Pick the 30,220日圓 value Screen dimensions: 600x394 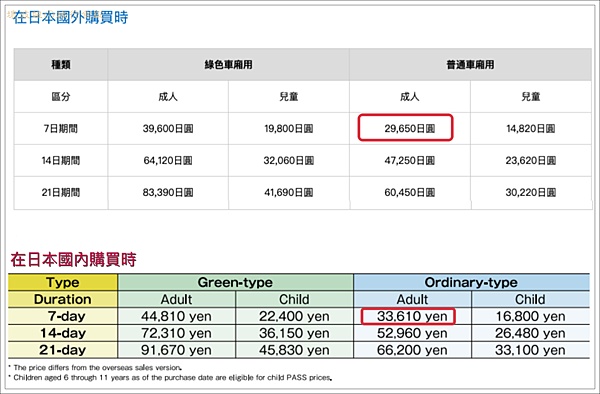click(x=531, y=192)
